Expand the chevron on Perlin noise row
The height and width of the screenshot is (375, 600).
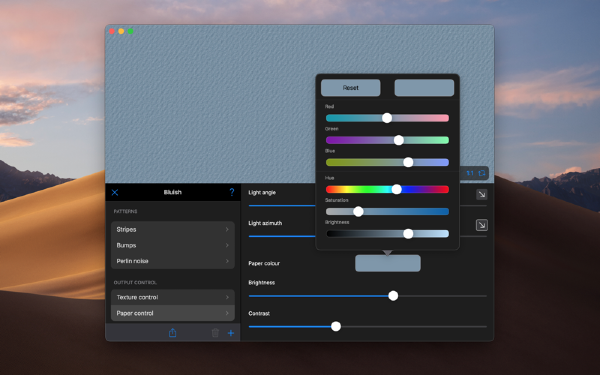(227, 261)
